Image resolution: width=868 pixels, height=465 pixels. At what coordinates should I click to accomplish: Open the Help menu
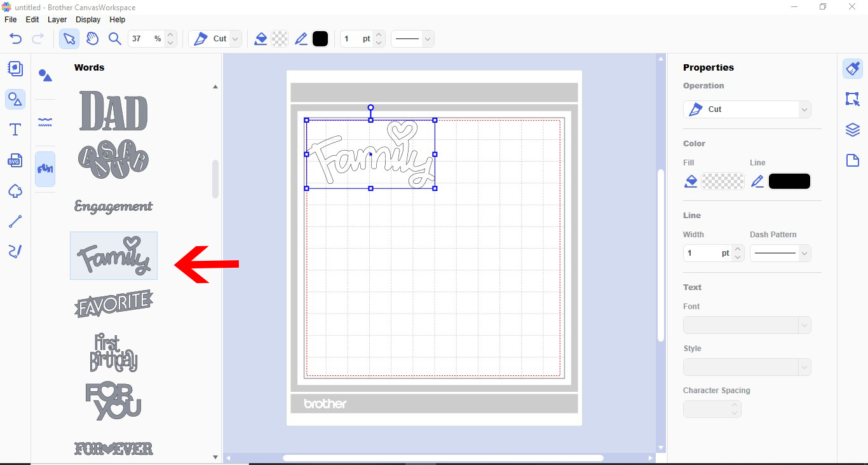(118, 20)
